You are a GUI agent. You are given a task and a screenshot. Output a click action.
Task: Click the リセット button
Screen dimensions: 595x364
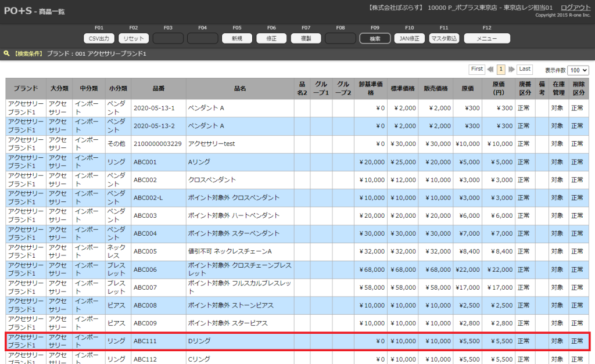(134, 39)
